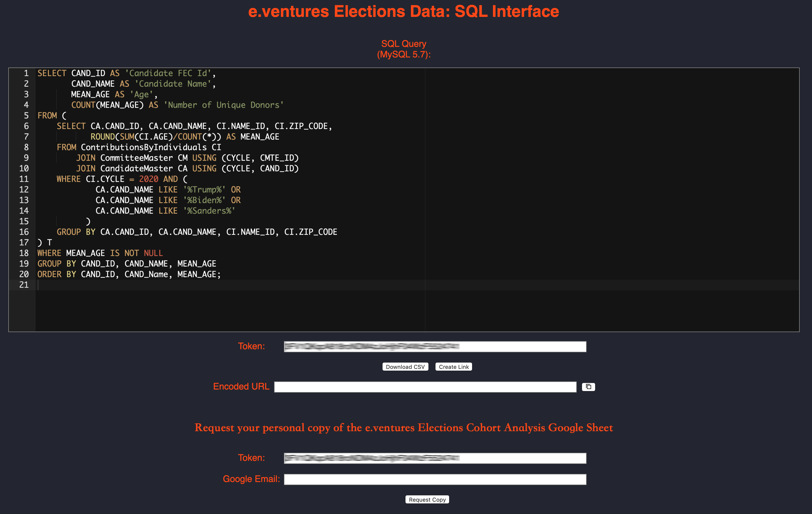Click the 'Candidate FEC Id' string on line 1
The image size is (812, 514).
pyautogui.click(x=168, y=73)
